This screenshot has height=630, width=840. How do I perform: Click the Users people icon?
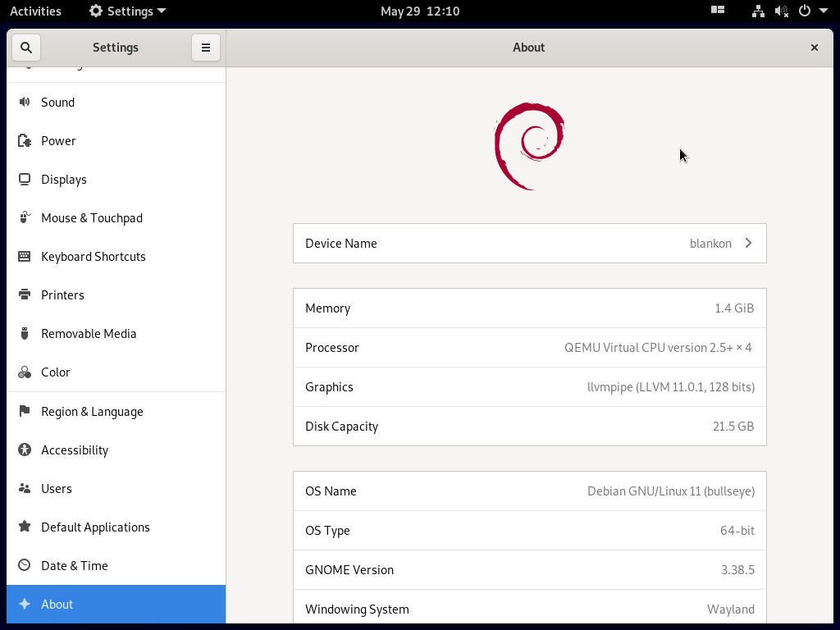tap(24, 488)
